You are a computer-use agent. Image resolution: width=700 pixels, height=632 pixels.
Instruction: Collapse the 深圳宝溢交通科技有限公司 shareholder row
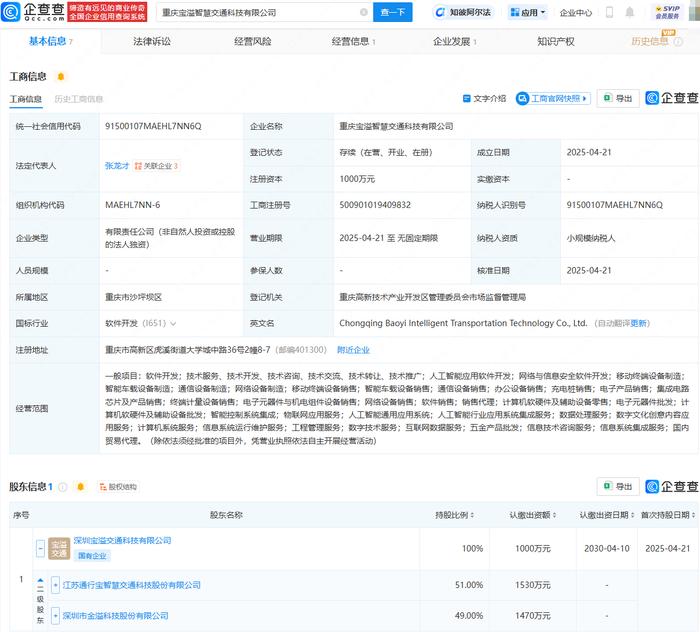(x=41, y=548)
